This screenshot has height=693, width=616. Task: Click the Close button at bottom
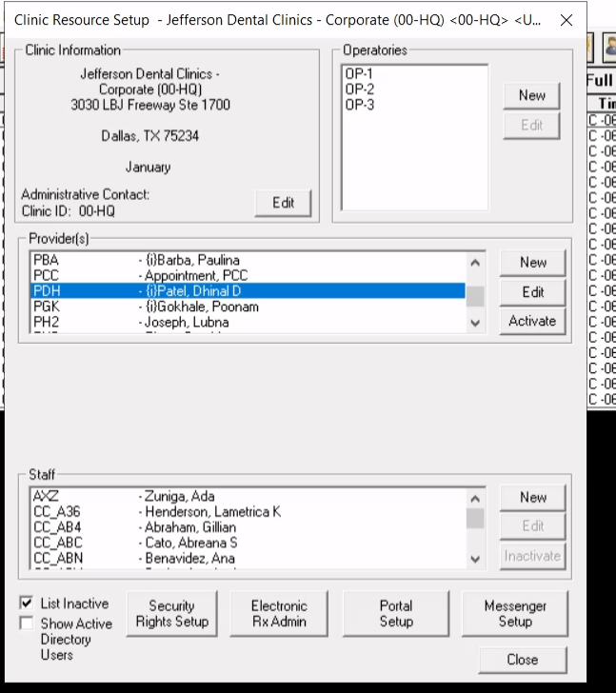click(x=523, y=660)
